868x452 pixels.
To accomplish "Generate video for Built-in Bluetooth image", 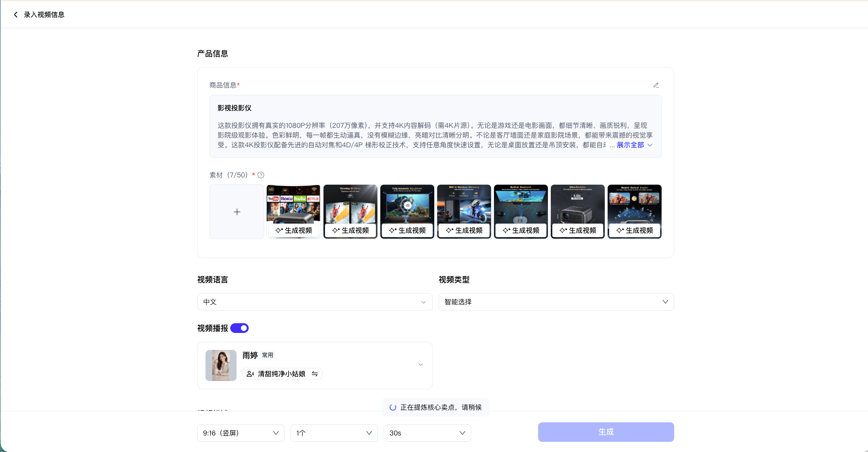I will click(521, 230).
